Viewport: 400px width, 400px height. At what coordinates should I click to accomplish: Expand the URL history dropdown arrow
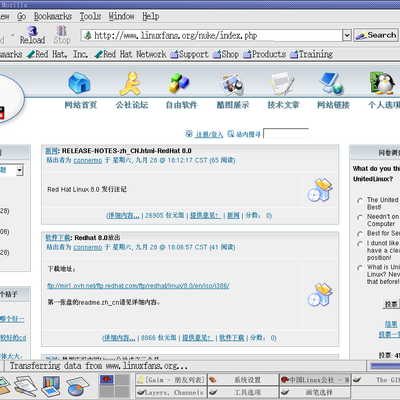tap(347, 35)
